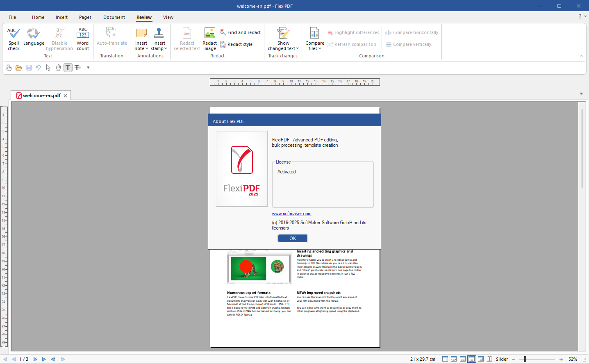Image resolution: width=589 pixels, height=364 pixels.
Task: Click the 52% zoom level
Action: [573, 359]
